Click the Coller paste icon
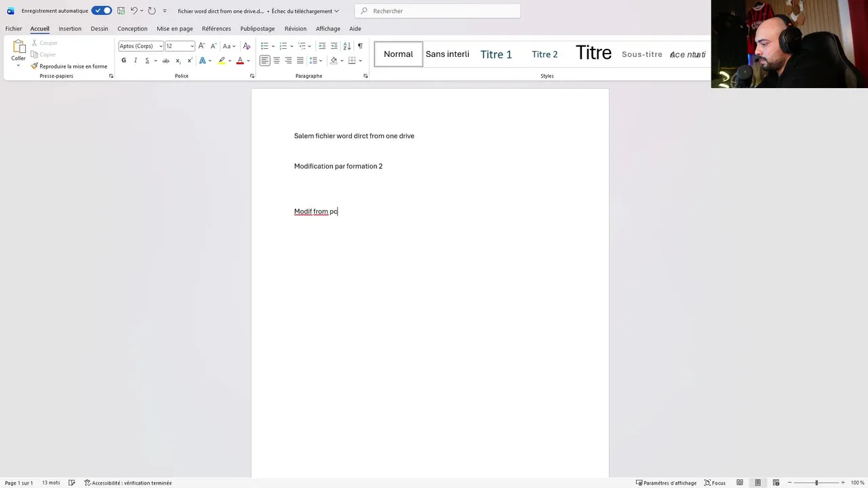Image resolution: width=868 pixels, height=488 pixels. 18,47
